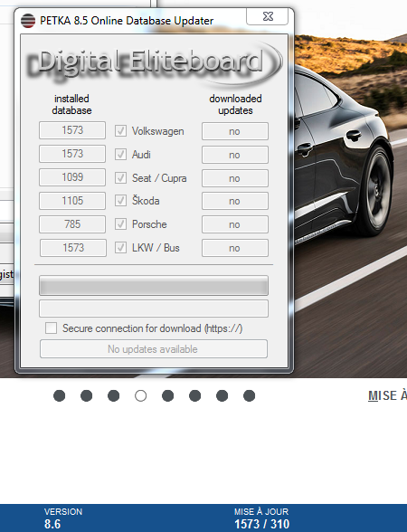This screenshot has height=532, width=407.
Task: Click the Porsche installed database field showing 785
Action: point(72,224)
